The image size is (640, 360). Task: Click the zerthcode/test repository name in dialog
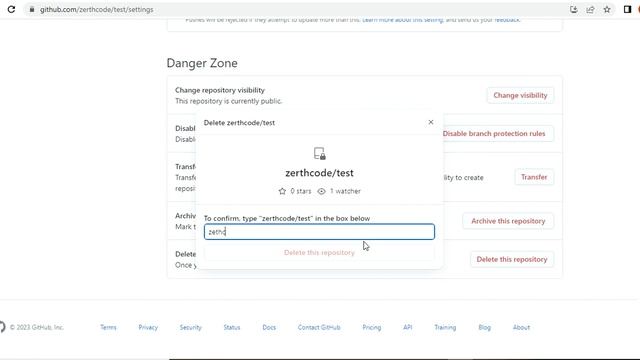coord(320,173)
